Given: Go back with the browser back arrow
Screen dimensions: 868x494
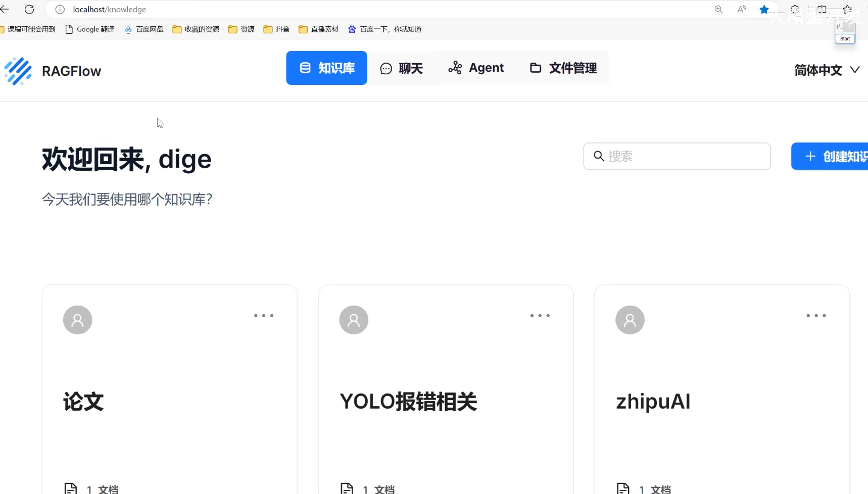Looking at the screenshot, I should [x=5, y=9].
